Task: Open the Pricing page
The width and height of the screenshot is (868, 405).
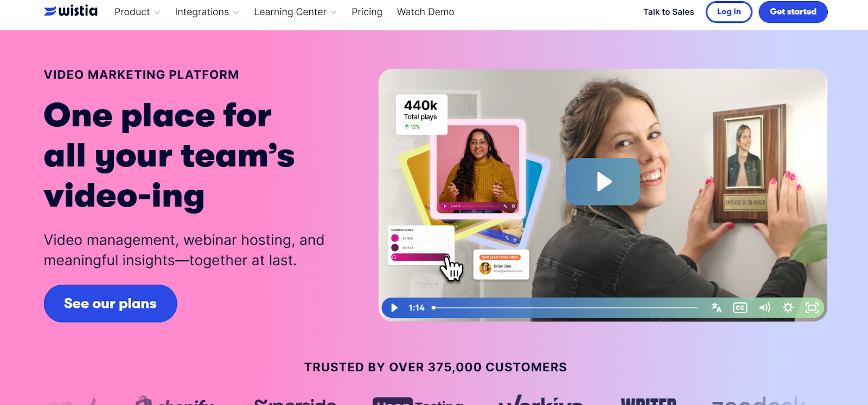Action: click(367, 12)
